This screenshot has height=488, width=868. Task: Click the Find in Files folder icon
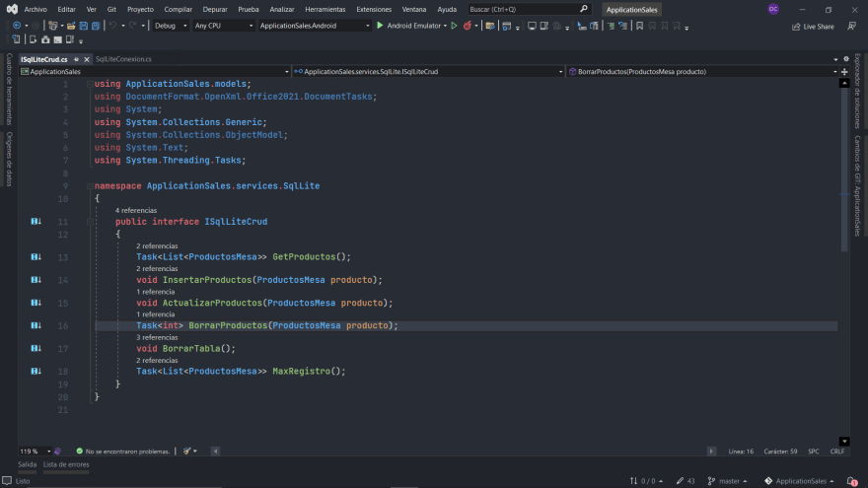point(490,26)
